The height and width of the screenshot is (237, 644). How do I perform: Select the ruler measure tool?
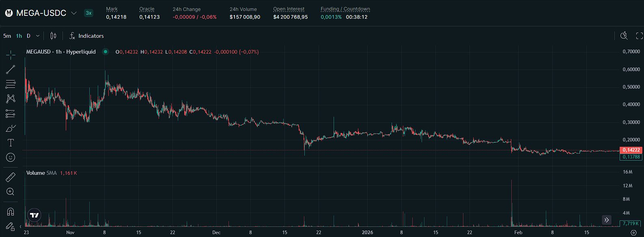click(x=11, y=177)
